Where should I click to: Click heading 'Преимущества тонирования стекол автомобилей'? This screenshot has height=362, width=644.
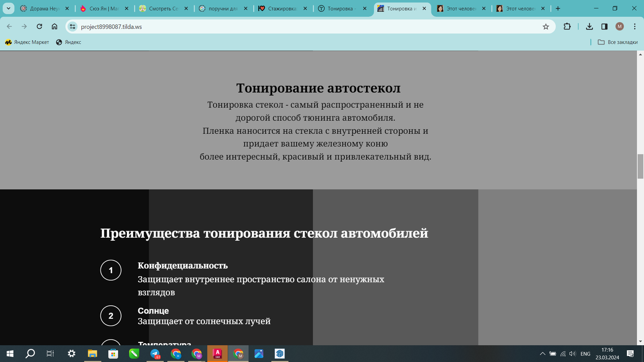point(264,233)
